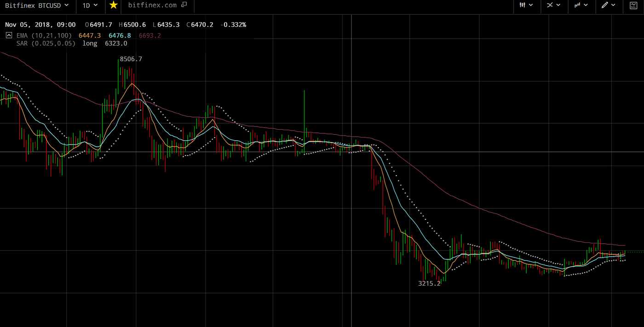The width and height of the screenshot is (644, 327).
Task: Click the orange EMA value 6447.3
Action: pyautogui.click(x=90, y=35)
